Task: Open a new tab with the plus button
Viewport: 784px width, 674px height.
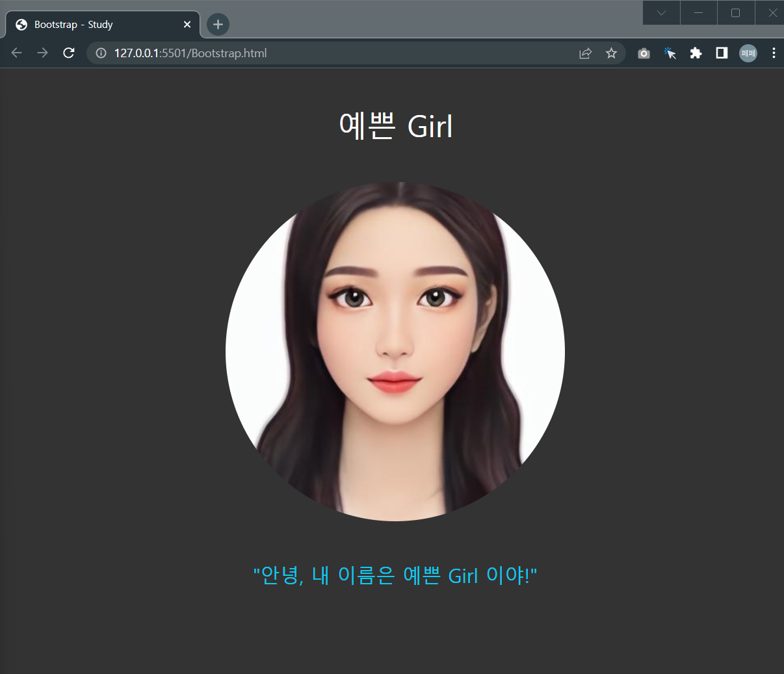Action: pyautogui.click(x=217, y=24)
